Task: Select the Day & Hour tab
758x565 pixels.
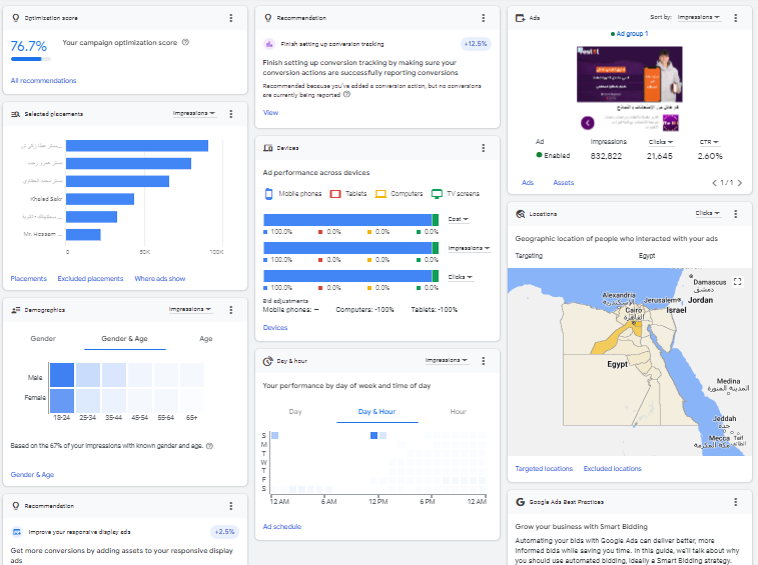Action: click(x=377, y=411)
